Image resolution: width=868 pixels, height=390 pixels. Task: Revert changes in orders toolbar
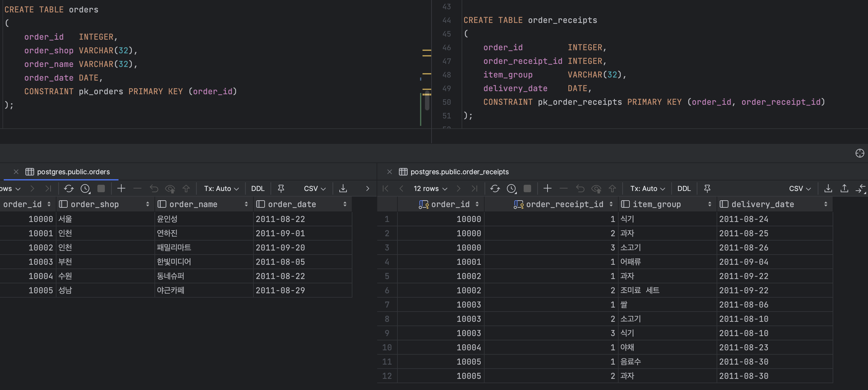click(154, 188)
